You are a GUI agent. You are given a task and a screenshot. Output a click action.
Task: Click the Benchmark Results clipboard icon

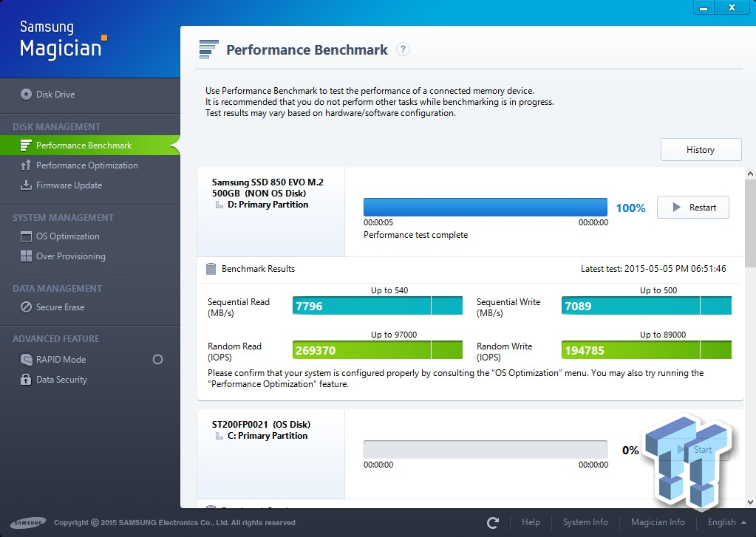[211, 269]
